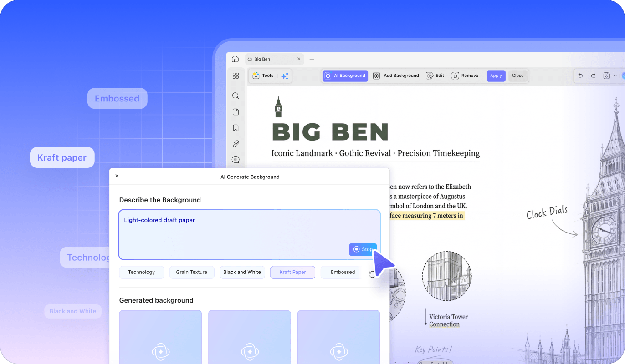Screen dimensions: 625x364
Task: Open attachments with the paperclip icon
Action: click(236, 144)
